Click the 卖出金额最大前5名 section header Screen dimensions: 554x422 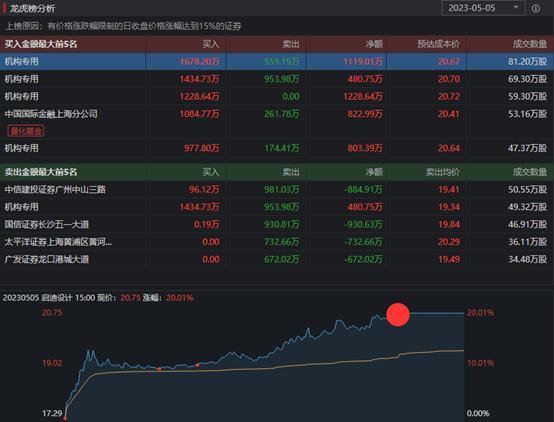pyautogui.click(x=41, y=172)
